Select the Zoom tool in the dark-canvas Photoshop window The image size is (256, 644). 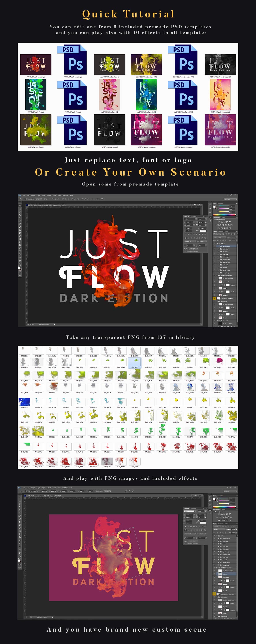20,263
